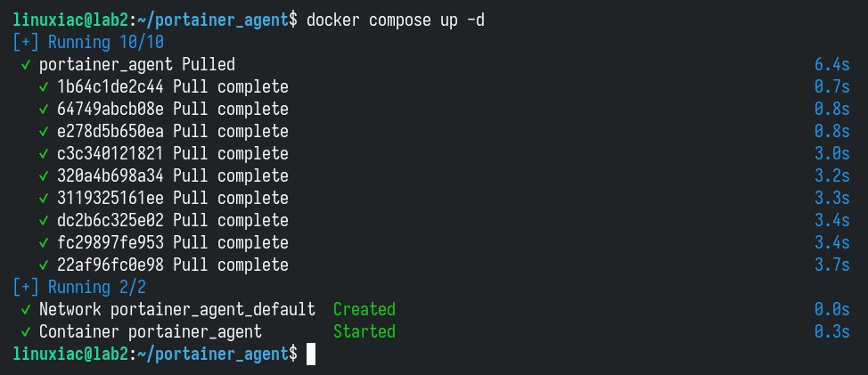Click the [+] Running 2/2 indicator
The image size is (868, 375).
[x=79, y=287]
